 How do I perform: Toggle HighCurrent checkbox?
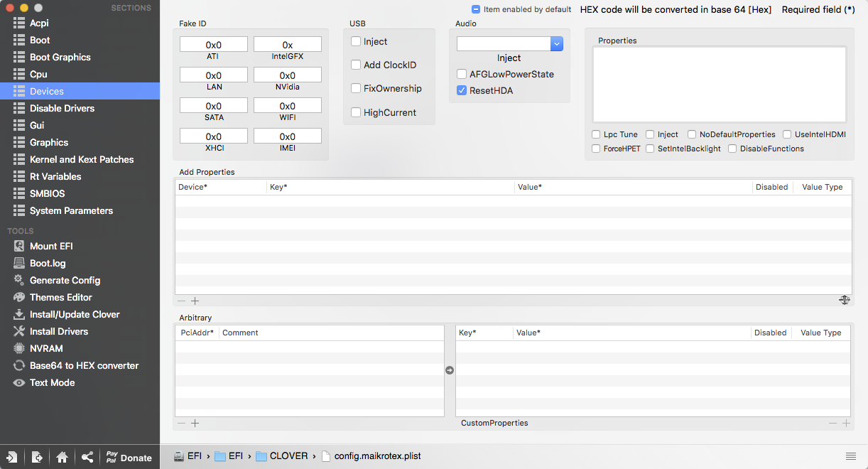[356, 112]
